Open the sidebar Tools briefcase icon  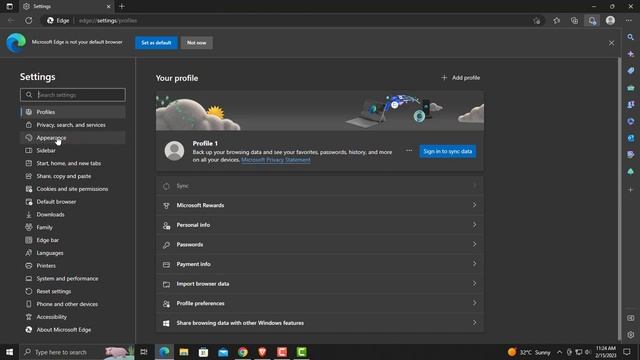(631, 88)
